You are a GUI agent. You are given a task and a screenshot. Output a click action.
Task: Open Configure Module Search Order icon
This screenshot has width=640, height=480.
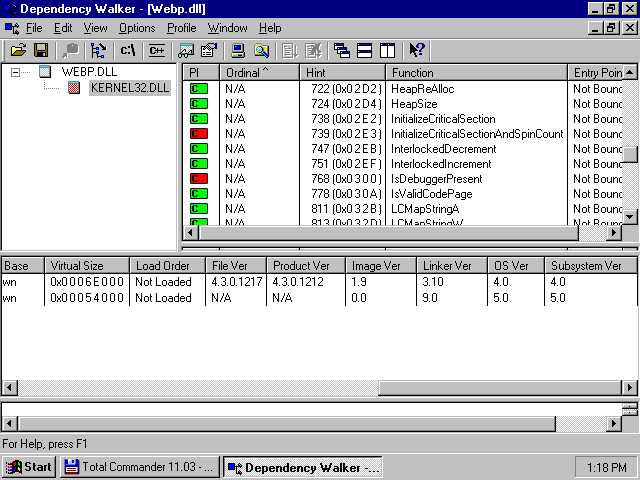261,51
